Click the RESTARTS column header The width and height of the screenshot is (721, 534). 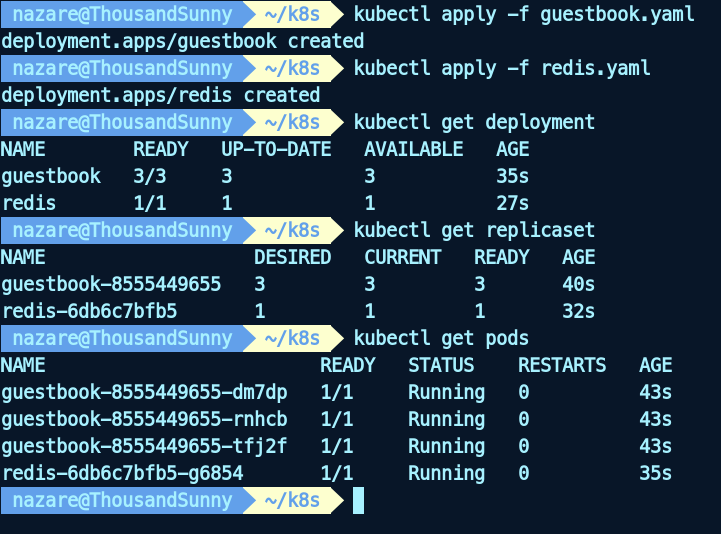point(562,365)
